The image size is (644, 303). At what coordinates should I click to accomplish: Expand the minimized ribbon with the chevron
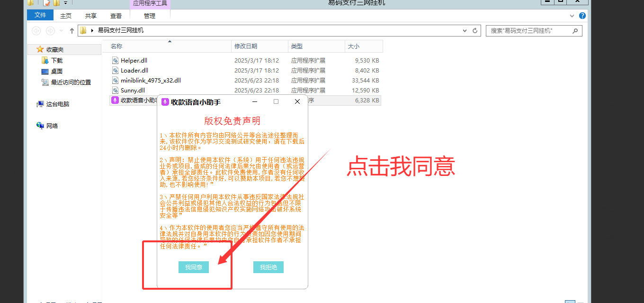click(x=572, y=15)
